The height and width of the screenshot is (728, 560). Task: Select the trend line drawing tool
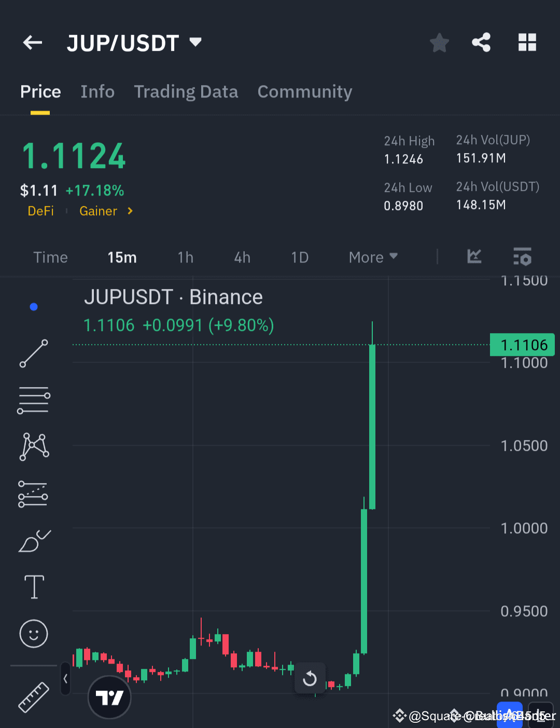(x=33, y=354)
